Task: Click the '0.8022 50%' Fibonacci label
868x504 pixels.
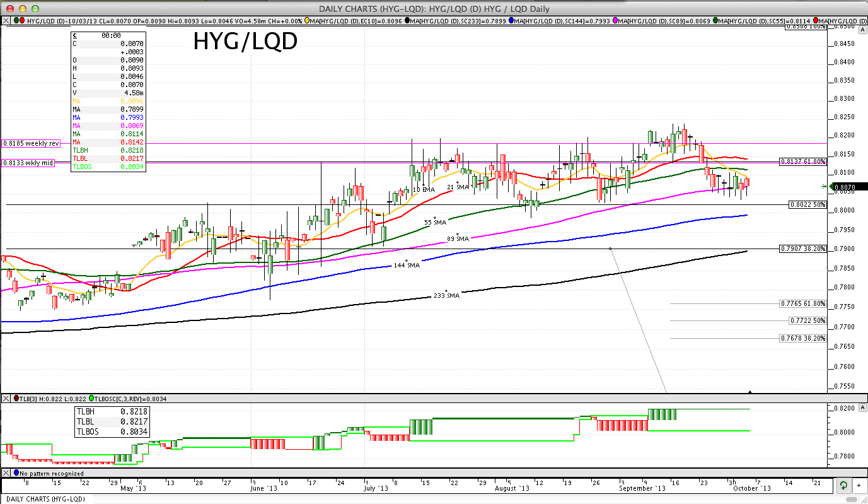Action: (x=807, y=205)
